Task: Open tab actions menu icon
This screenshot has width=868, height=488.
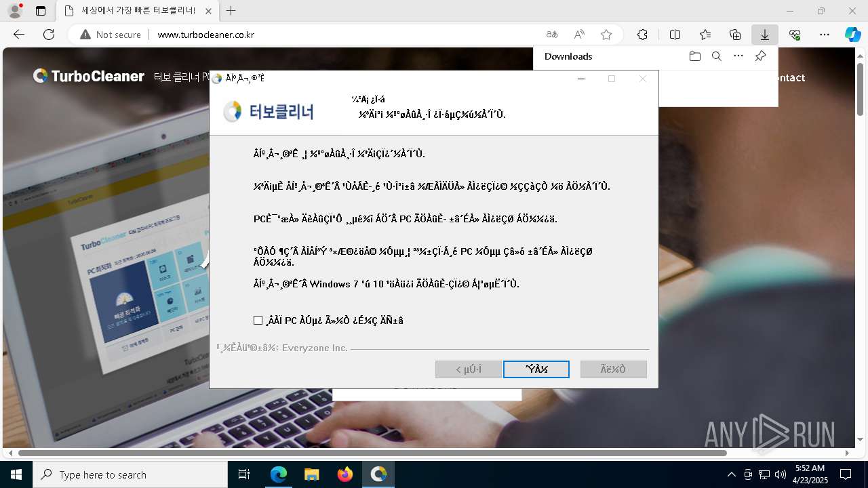Action: (x=41, y=11)
